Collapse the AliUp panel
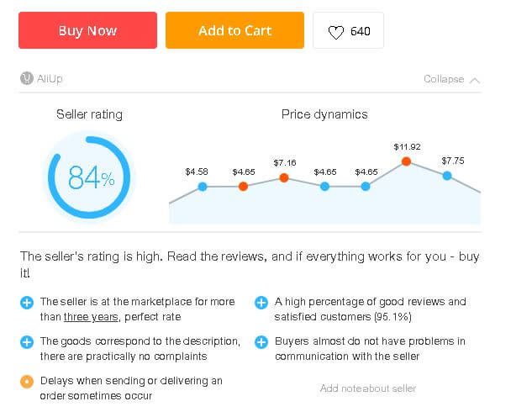Image resolution: width=532 pixels, height=412 pixels. [x=444, y=79]
